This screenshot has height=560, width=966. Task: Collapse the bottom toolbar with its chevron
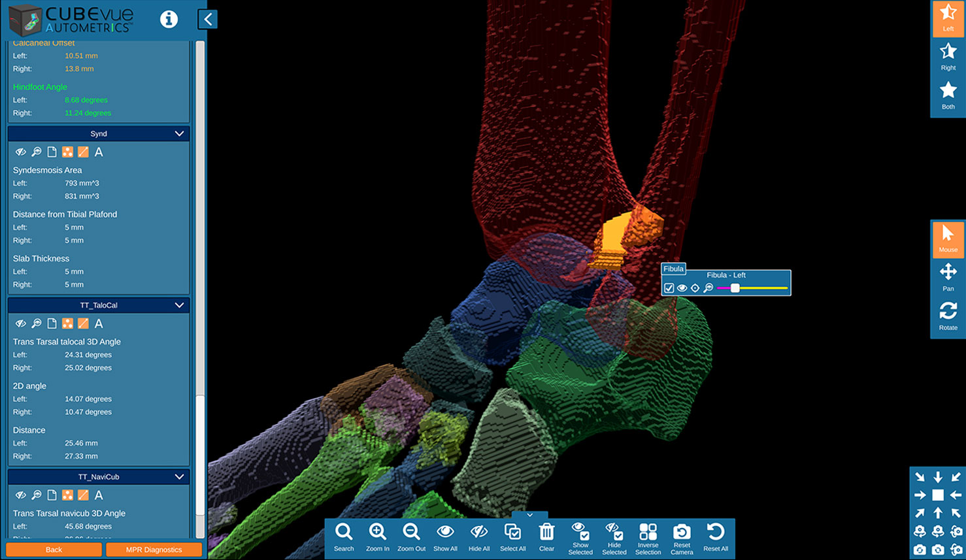(x=530, y=515)
